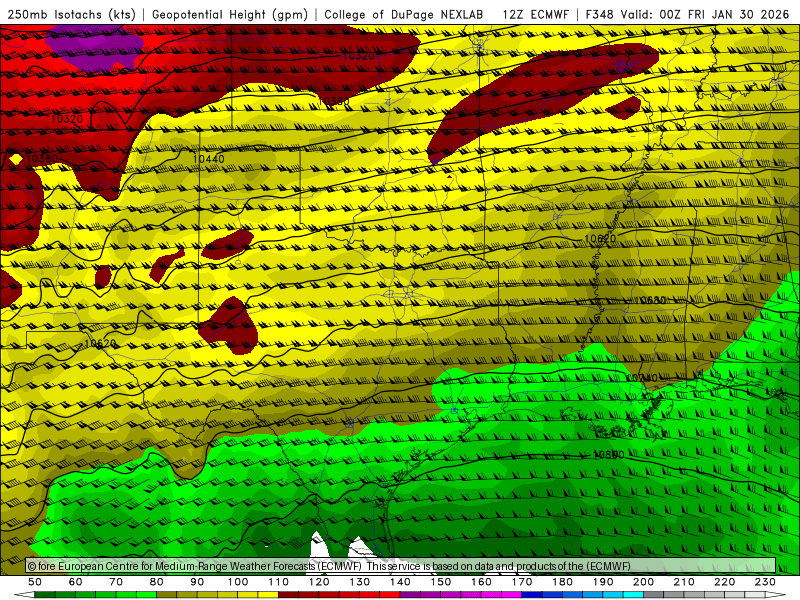Click the 10800 height contour label
The width and height of the screenshot is (800, 600).
pyautogui.click(x=609, y=455)
